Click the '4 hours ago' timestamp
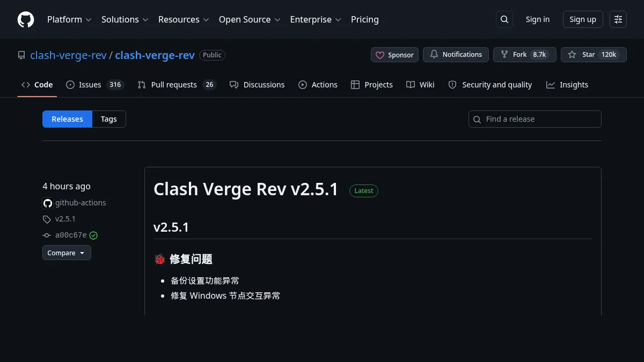Viewport: 644px width, 362px height. tap(67, 186)
